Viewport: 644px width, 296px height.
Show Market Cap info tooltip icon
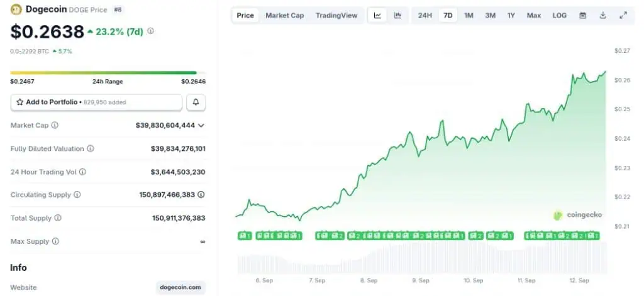point(55,125)
